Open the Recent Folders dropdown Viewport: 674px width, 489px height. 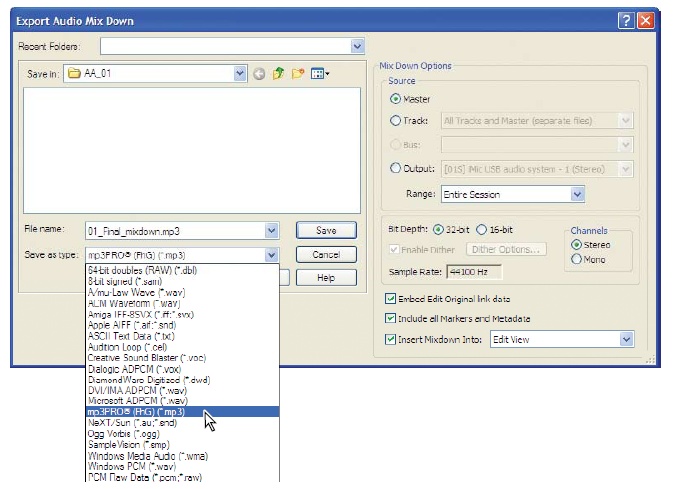tap(357, 46)
